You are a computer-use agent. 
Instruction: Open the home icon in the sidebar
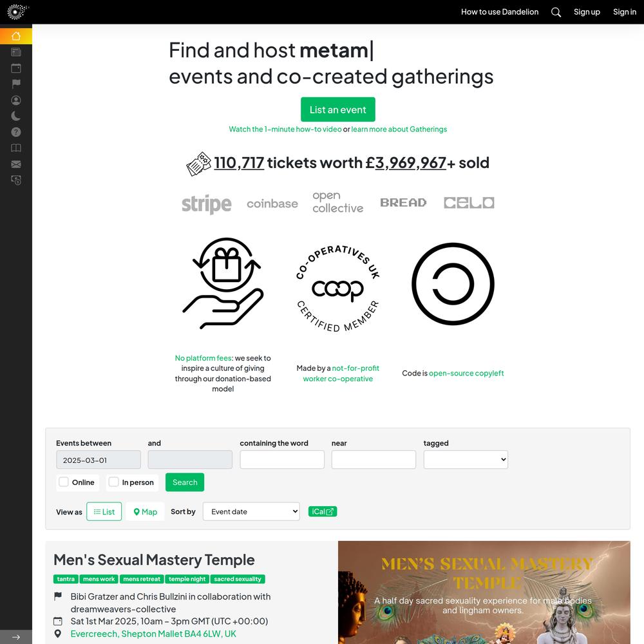click(16, 36)
